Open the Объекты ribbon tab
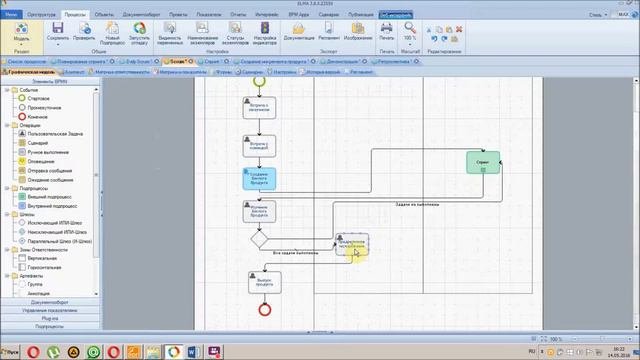The width and height of the screenshot is (640, 360). point(104,15)
